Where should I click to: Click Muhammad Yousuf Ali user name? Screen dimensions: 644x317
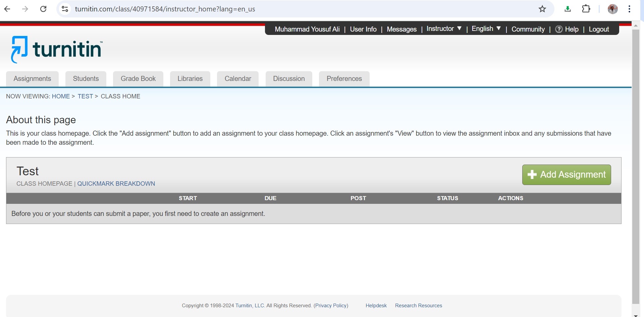pyautogui.click(x=307, y=29)
